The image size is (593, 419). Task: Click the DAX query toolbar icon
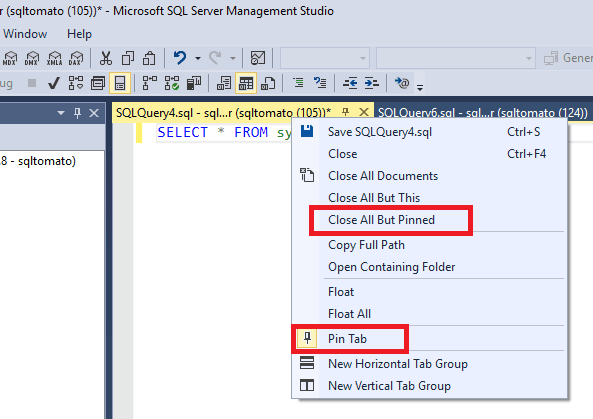click(76, 58)
